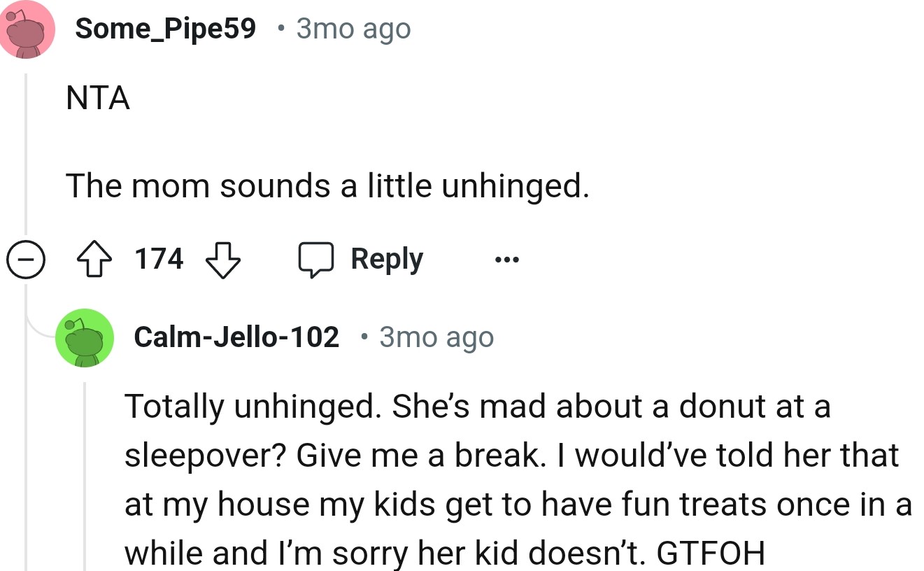Click the thread line beside Calm-Jello-102's reply
The width and height of the screenshot is (924, 571).
[86, 476]
